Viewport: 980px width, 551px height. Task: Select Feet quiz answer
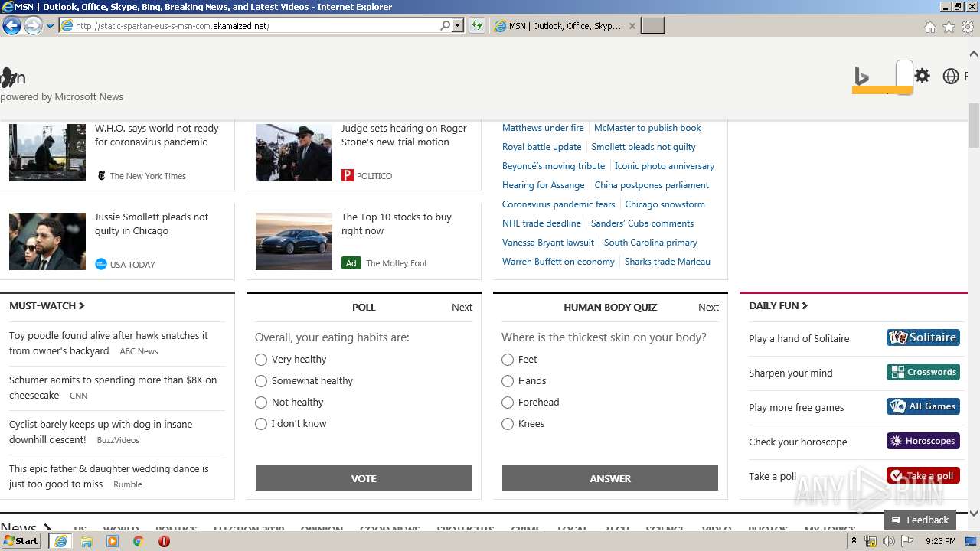(508, 360)
